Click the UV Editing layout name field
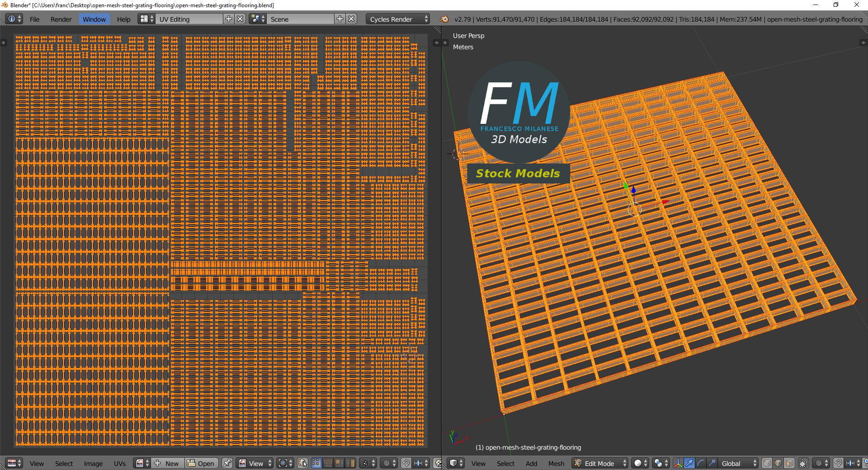Viewport: 868px width, 470px height. pos(190,19)
